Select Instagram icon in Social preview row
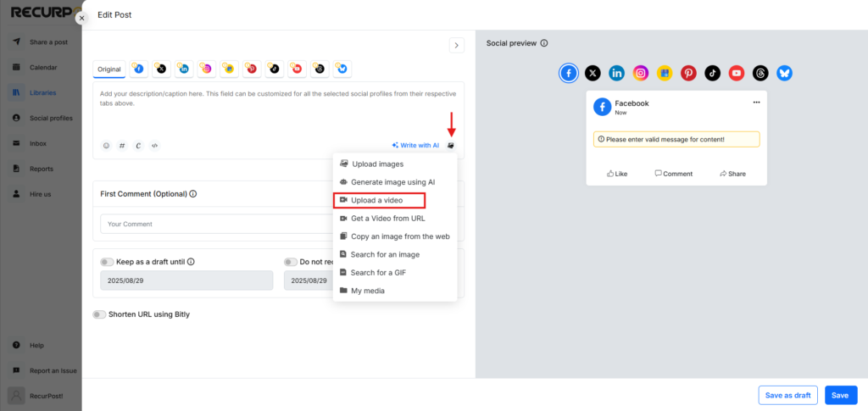 click(641, 73)
